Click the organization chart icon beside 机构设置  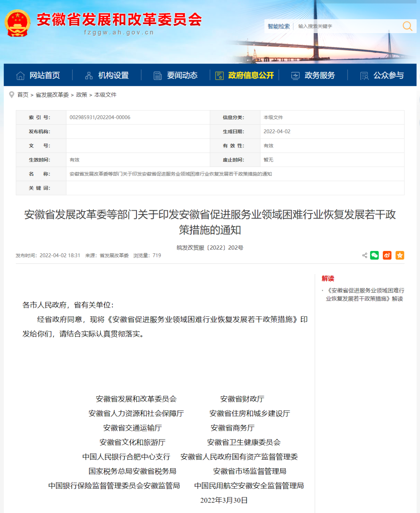(x=88, y=75)
